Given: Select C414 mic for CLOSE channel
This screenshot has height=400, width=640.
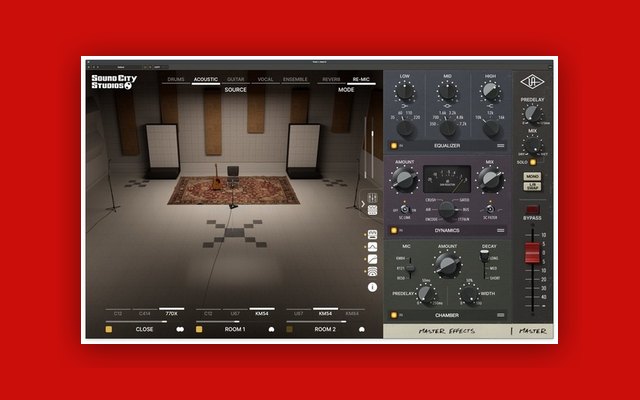Looking at the screenshot, I should [144, 313].
